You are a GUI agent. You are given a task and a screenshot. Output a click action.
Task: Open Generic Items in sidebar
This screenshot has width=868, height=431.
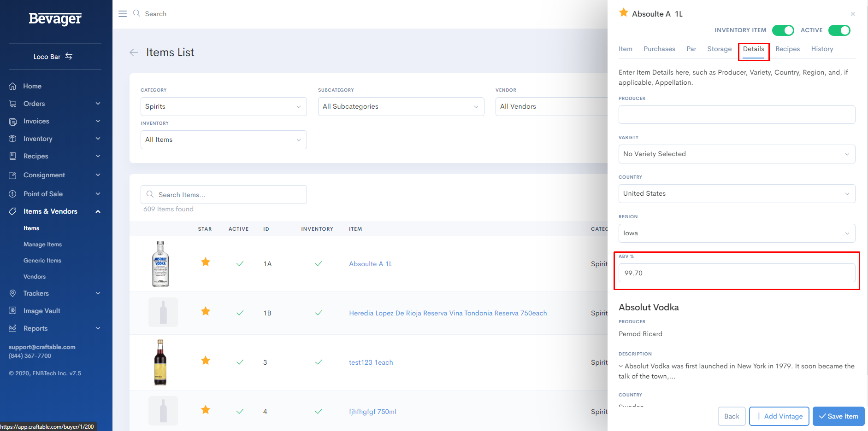[42, 261]
